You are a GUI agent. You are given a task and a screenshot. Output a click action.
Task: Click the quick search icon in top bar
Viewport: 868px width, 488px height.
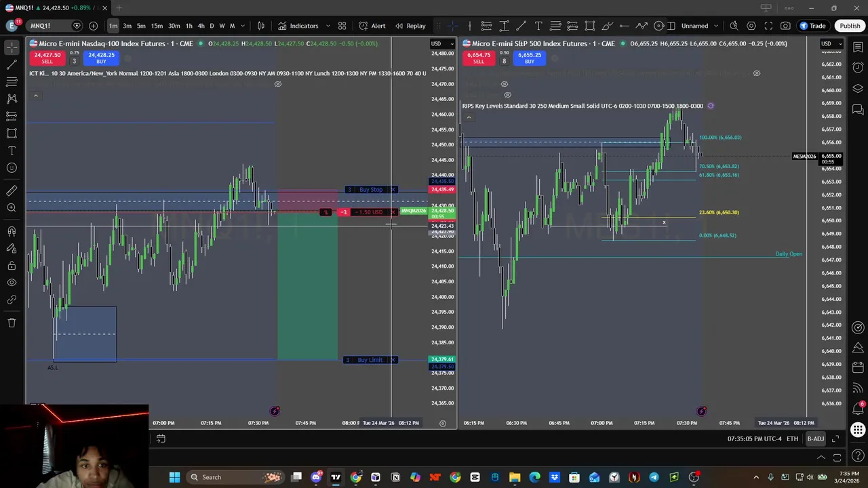pyautogui.click(x=734, y=26)
